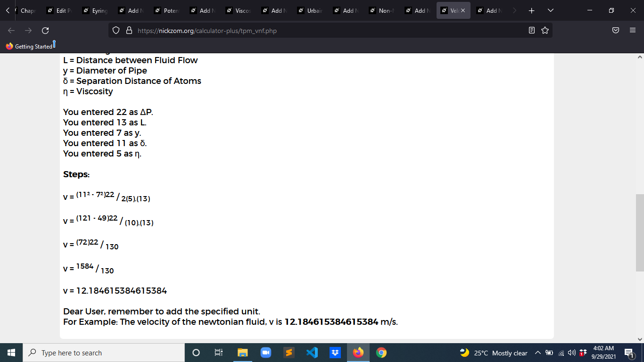
Task: Switch to the Potent tab
Action: tap(166, 10)
